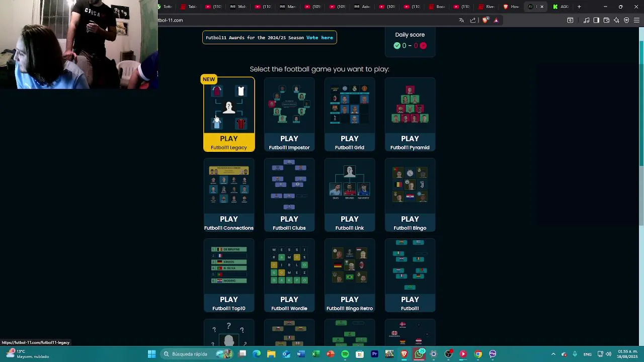This screenshot has width=644, height=362.
Task: Open the Tott browser tab
Action: [x=165, y=7]
